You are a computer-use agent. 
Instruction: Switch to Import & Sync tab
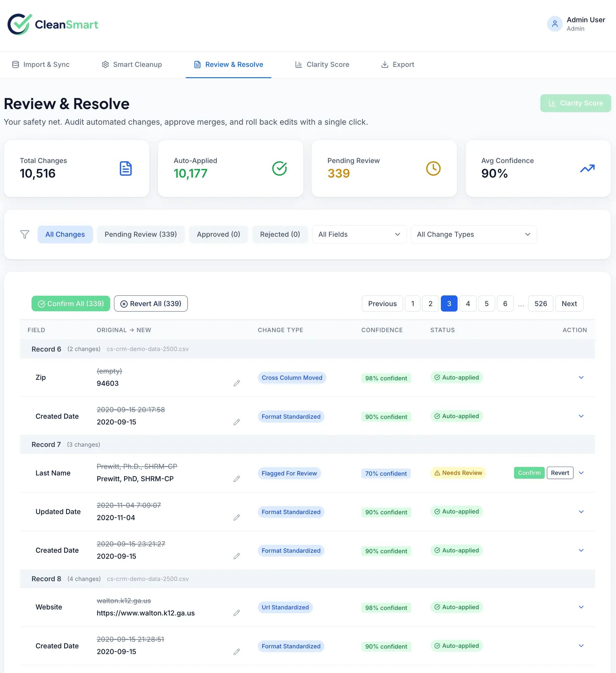tap(41, 64)
